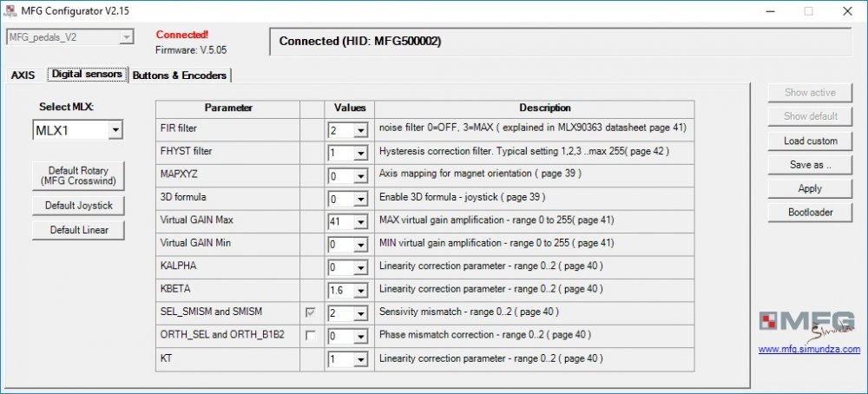Click the MFG Simundza logo
This screenshot has width=868, height=394.
pyautogui.click(x=806, y=326)
